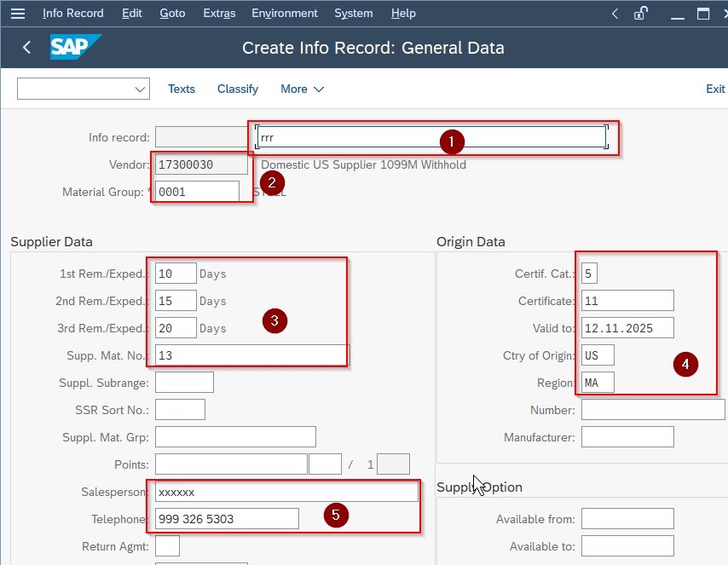Click the Texts button
Image resolution: width=728 pixels, height=565 pixels.
pos(182,89)
